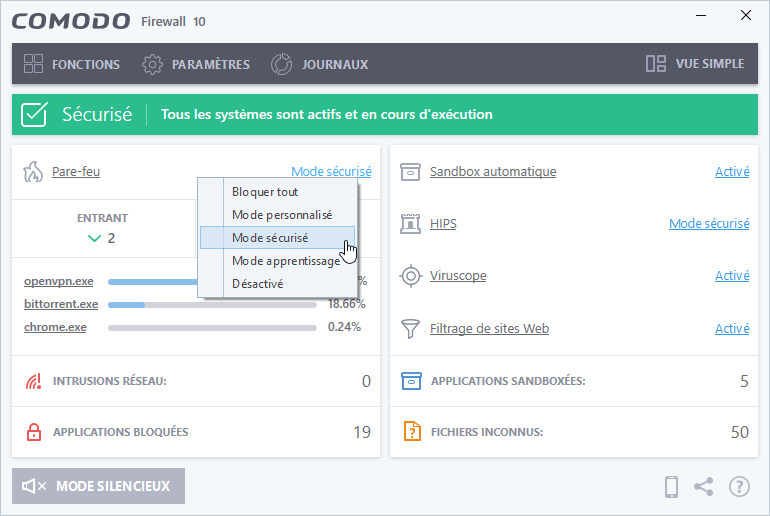
Task: Choose Mode personnalisé in the menu
Action: pyautogui.click(x=277, y=215)
